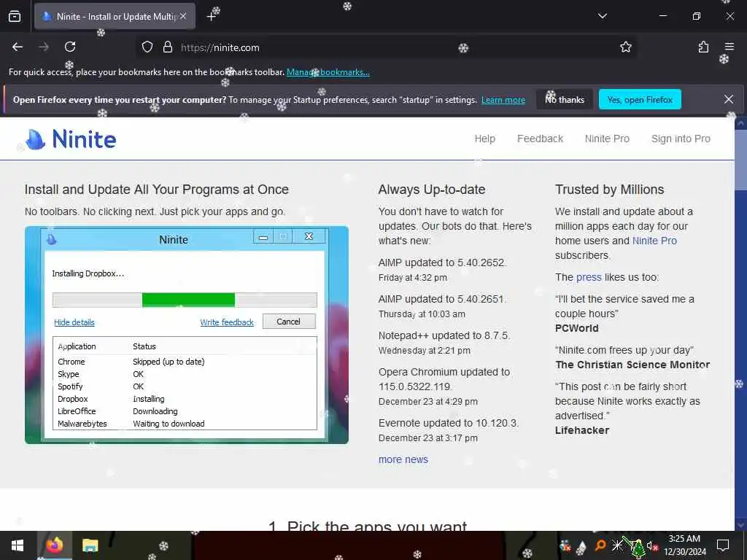Expand the list all tabs chevron

coord(602,16)
